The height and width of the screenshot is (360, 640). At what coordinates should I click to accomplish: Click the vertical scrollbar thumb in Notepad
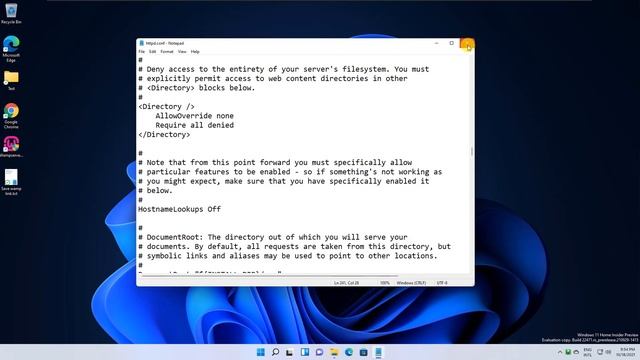coord(472,151)
